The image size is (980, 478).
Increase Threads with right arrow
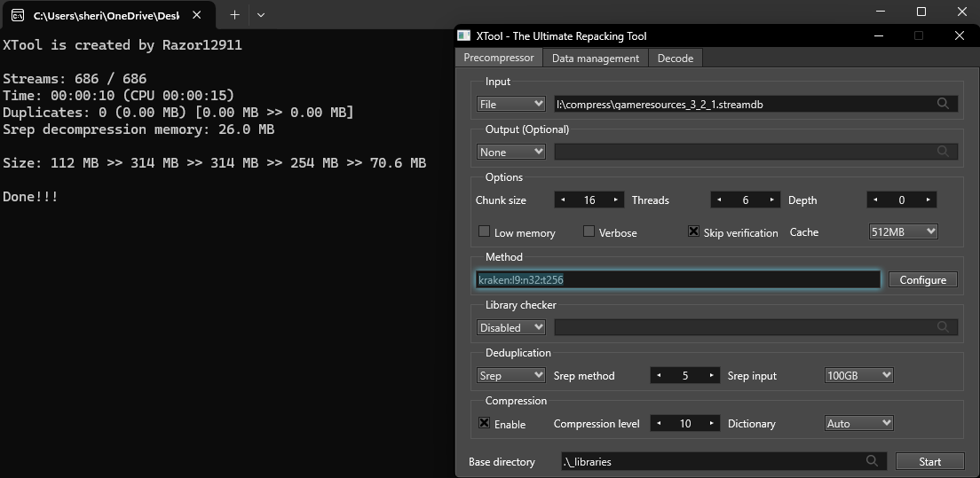coord(772,200)
